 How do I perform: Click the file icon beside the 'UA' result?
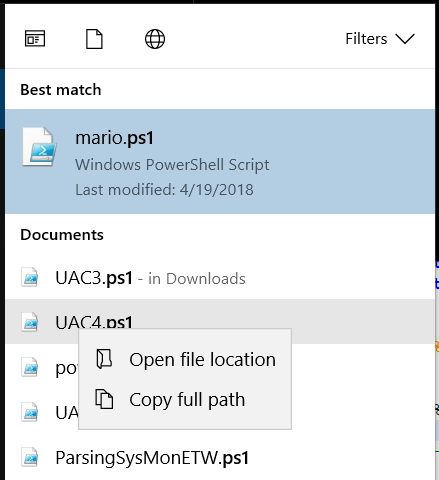[30, 412]
